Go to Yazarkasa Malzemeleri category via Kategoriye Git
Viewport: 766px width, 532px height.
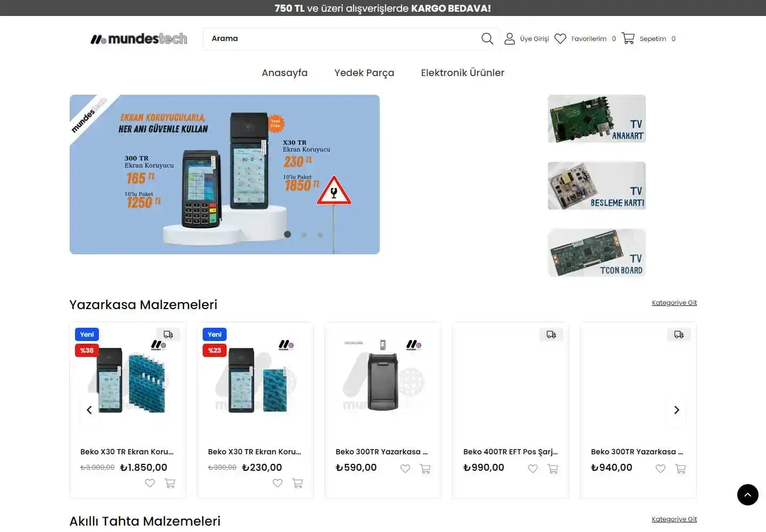pyautogui.click(x=675, y=303)
